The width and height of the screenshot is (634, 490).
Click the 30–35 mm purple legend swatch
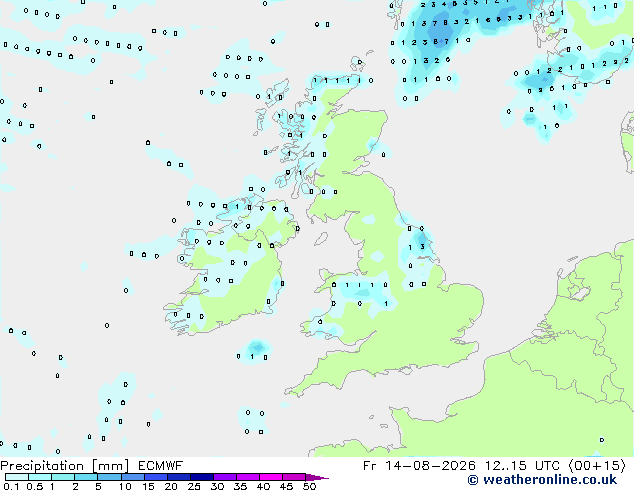(x=224, y=477)
